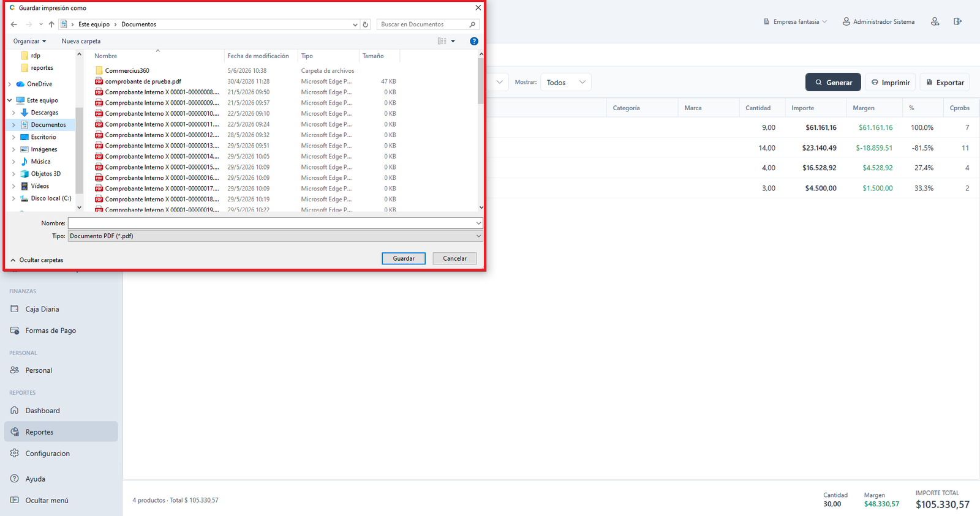Image resolution: width=980 pixels, height=516 pixels.
Task: Refresh the Documentos folder listing
Action: pyautogui.click(x=366, y=24)
